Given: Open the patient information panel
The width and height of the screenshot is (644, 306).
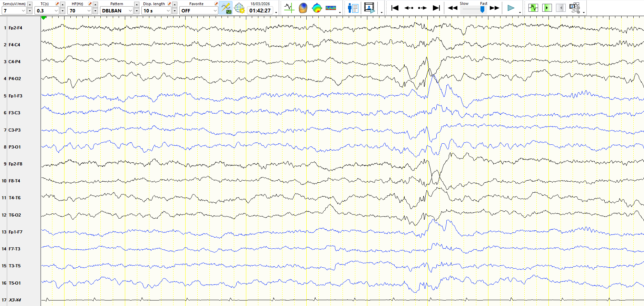Looking at the screenshot, I should coord(353,8).
